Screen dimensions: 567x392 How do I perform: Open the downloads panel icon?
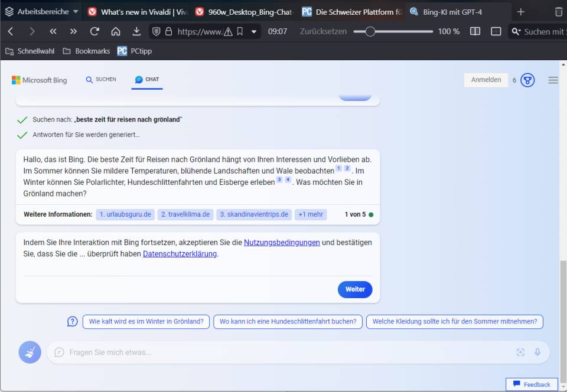[136, 32]
